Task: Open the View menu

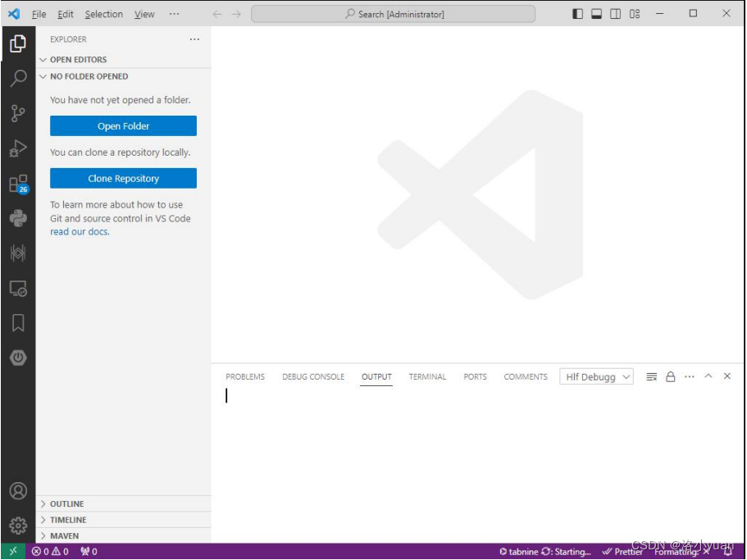Action: pos(144,14)
